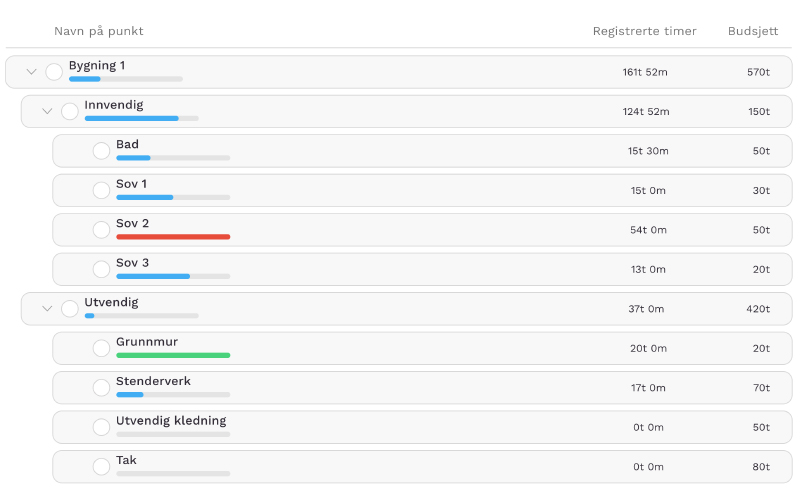Open the Stenderverk row name
Image resolution: width=800 pixels, height=500 pixels.
click(x=153, y=381)
